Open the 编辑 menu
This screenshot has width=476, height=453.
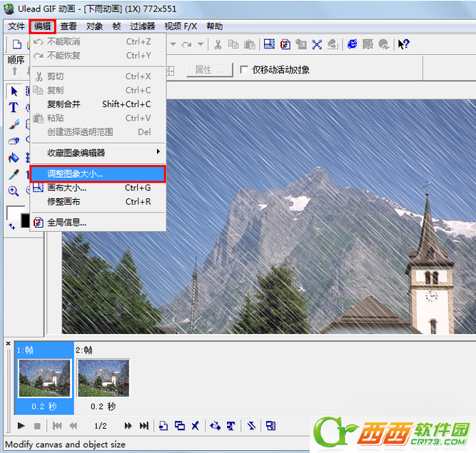click(43, 26)
